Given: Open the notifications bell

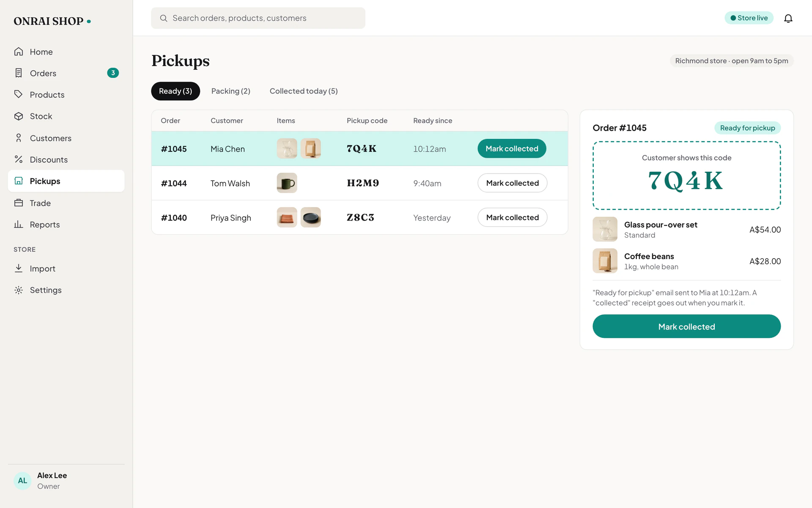Looking at the screenshot, I should pyautogui.click(x=788, y=18).
